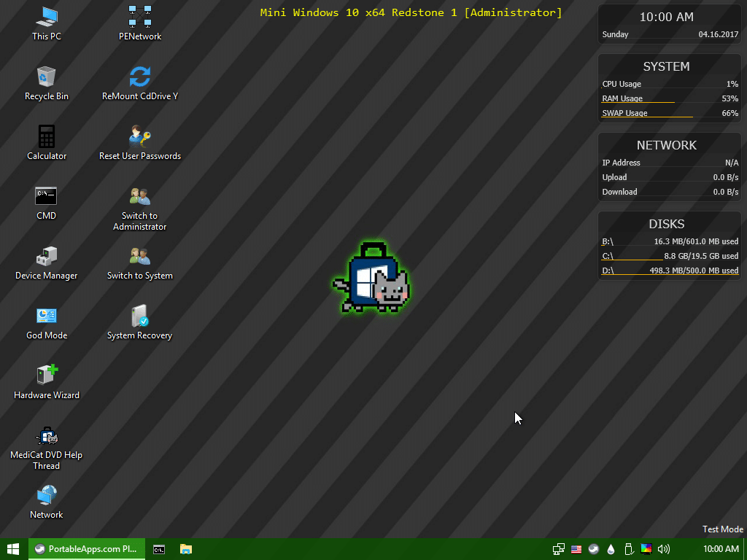747x560 pixels.
Task: Click the SYSTEM widget header
Action: [x=666, y=66]
